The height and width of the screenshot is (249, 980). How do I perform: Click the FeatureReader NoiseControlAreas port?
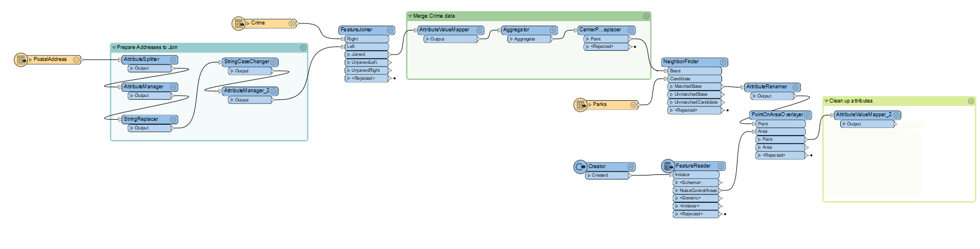coord(697,190)
